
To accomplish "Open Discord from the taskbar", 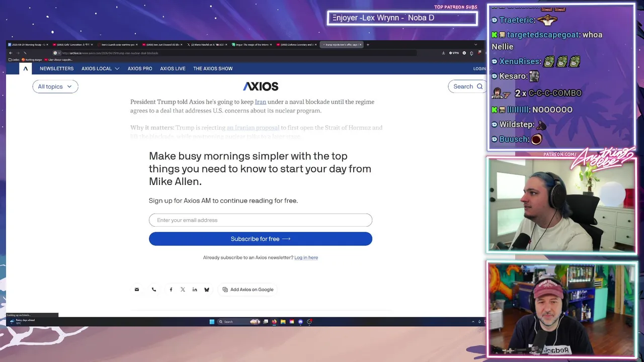I will click(300, 322).
